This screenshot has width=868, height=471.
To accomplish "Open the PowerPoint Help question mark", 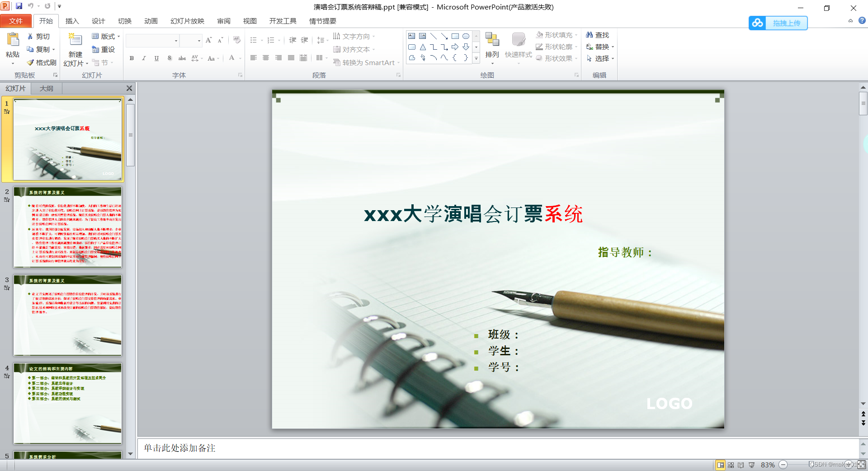I will tap(862, 21).
